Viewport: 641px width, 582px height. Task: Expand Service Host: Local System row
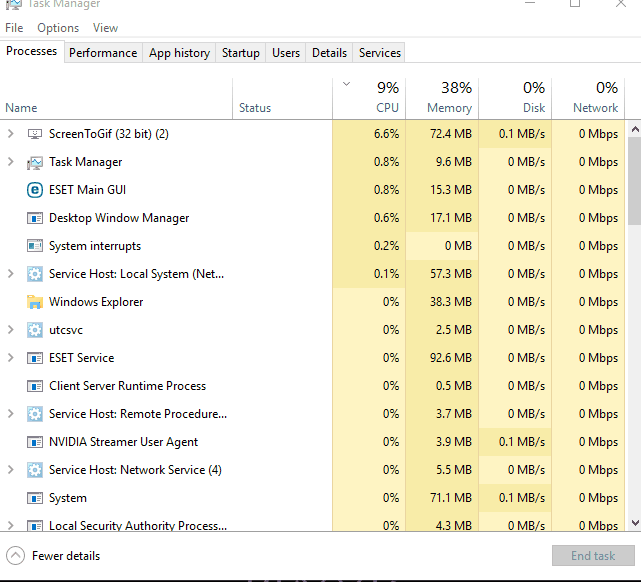point(11,274)
